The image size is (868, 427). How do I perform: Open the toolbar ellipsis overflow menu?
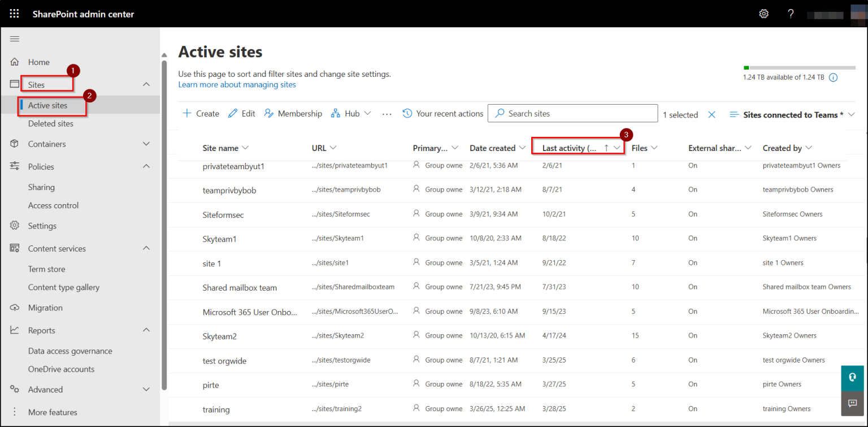point(387,114)
